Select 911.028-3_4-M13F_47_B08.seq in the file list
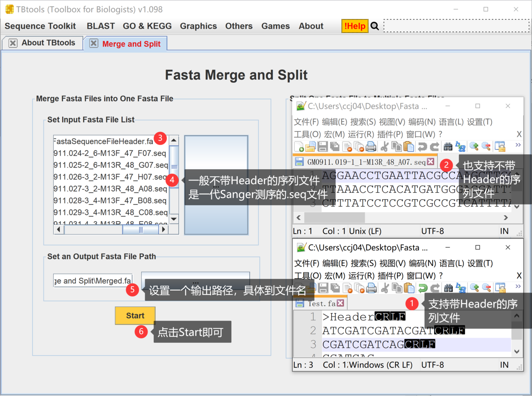Screen dimensions: 532x396 [x=110, y=201]
